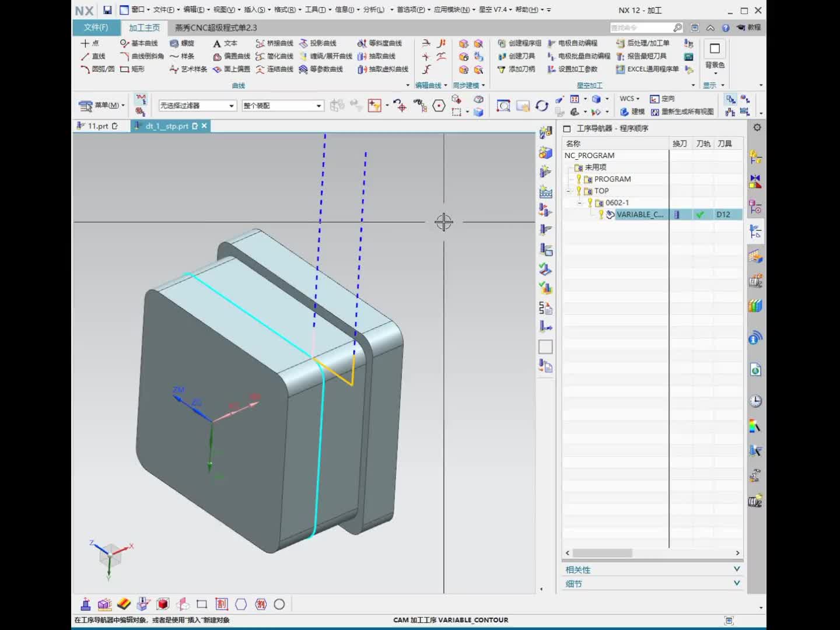Switch to the 11.prt document tab

coord(98,126)
